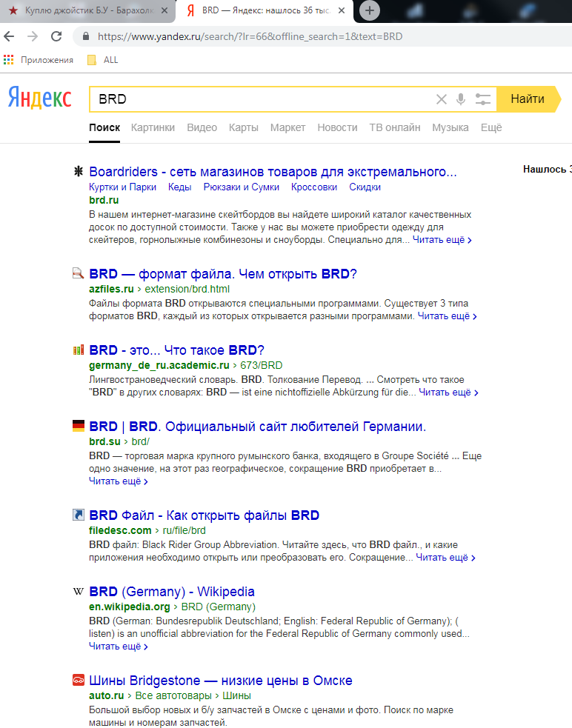Click the browser address bar URL
Screen dimensions: 572x728
point(250,36)
